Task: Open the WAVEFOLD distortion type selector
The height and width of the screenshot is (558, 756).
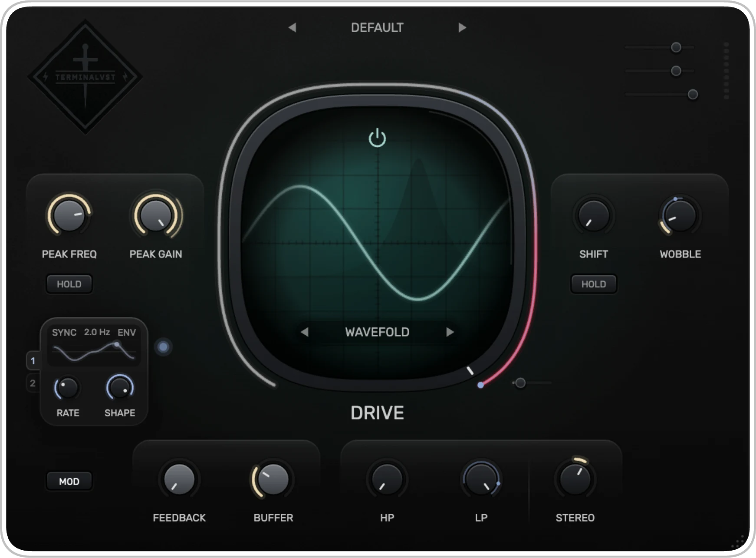Action: (377, 332)
